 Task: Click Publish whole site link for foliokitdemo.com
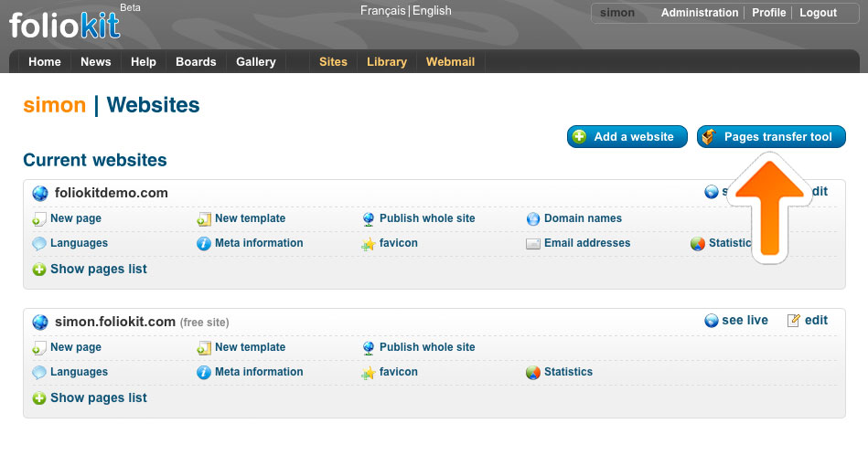(427, 218)
